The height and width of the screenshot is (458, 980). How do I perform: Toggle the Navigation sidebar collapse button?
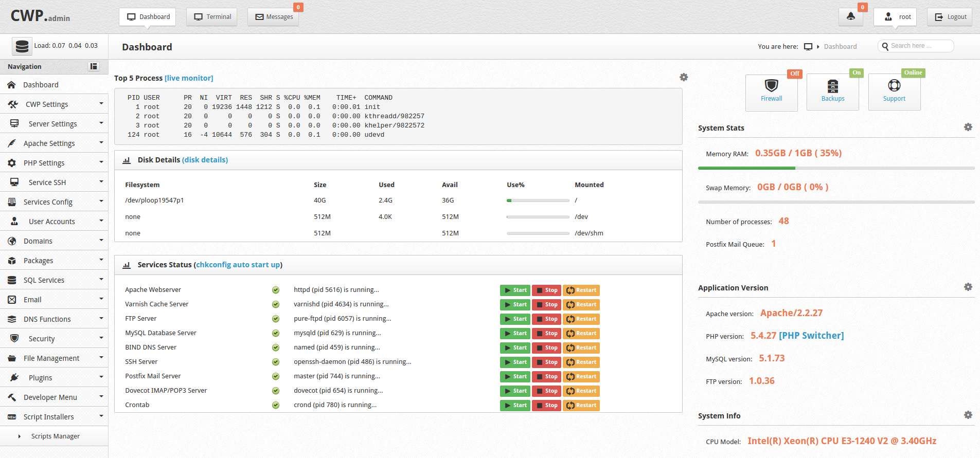point(94,66)
